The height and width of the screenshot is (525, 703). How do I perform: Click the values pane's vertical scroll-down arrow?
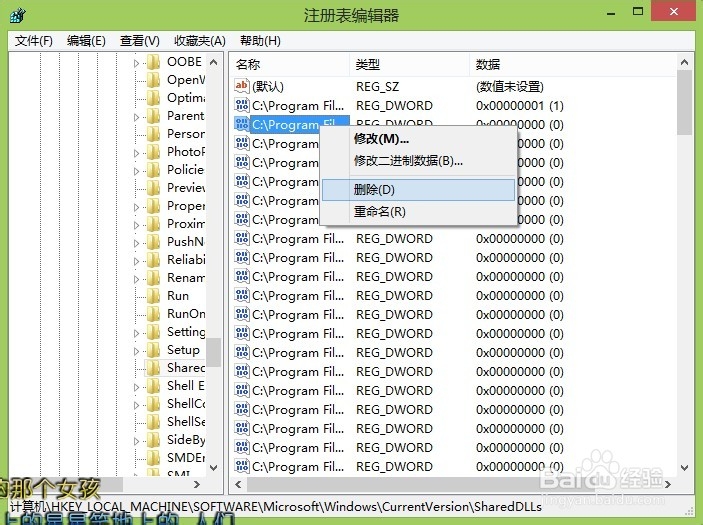click(684, 468)
